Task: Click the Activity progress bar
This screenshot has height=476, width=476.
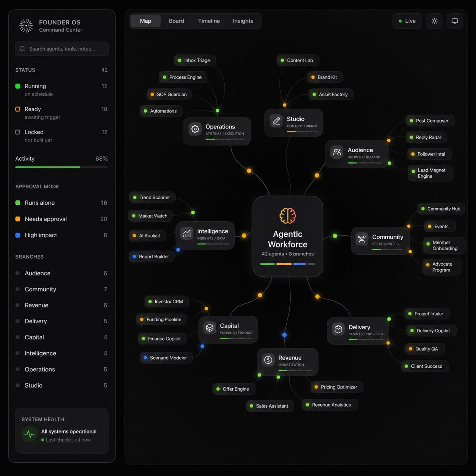Action: [62, 167]
